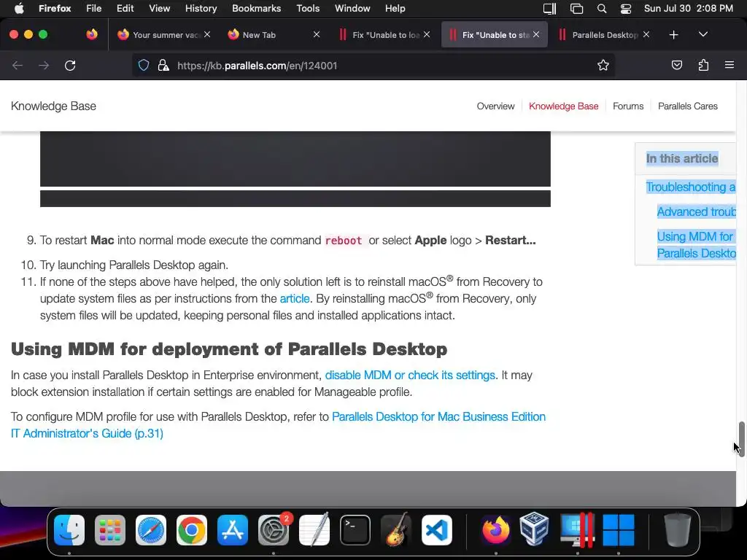The width and height of the screenshot is (747, 560).
Task: Open the Edit menu
Action: pyautogui.click(x=125, y=8)
